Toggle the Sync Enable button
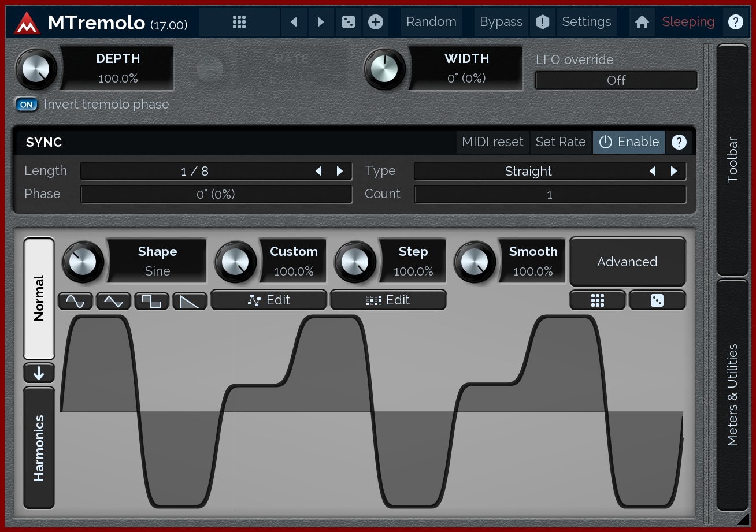 [629, 142]
